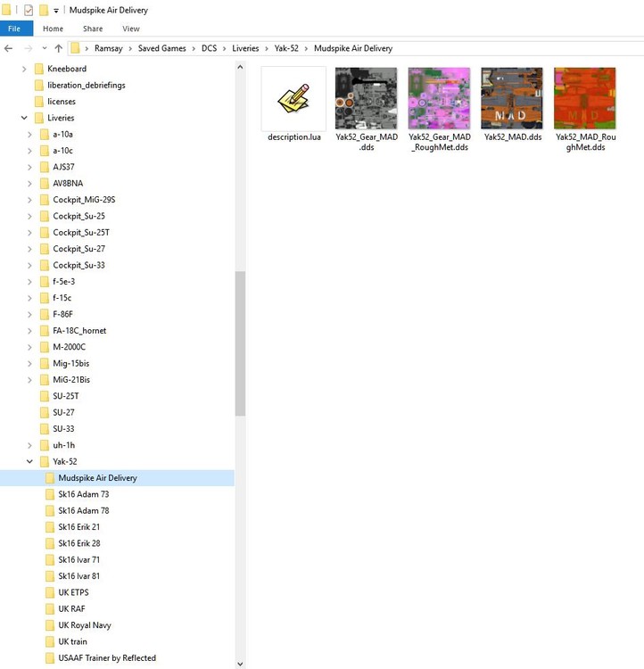
Task: Go up one folder level
Action: pos(59,49)
